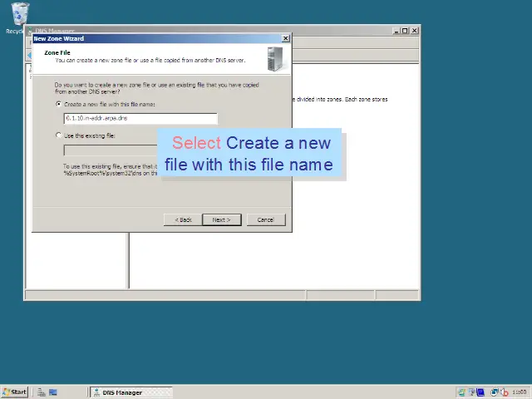Viewport: 532px width, 399px height.
Task: Select 'Use this existing file' radio button
Action: click(x=59, y=135)
